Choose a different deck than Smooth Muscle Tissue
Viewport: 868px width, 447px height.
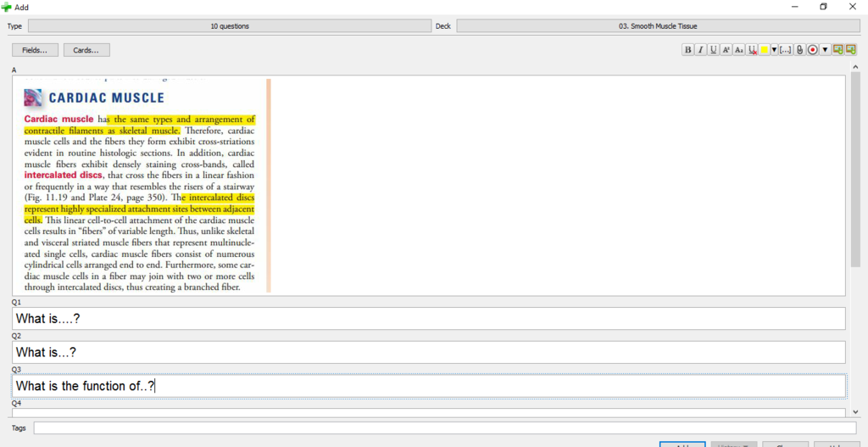coord(658,26)
